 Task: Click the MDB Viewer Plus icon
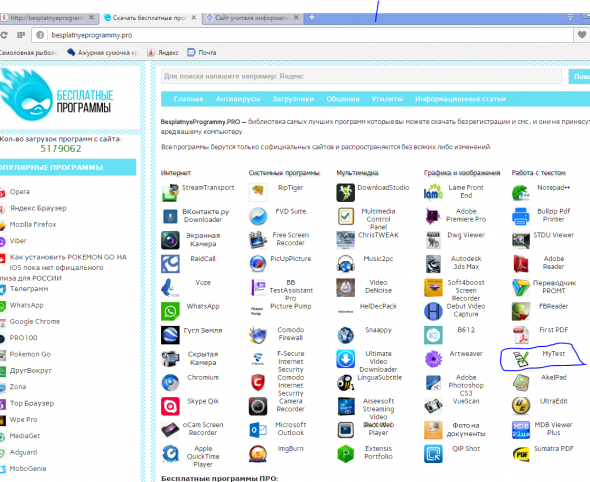tap(521, 430)
